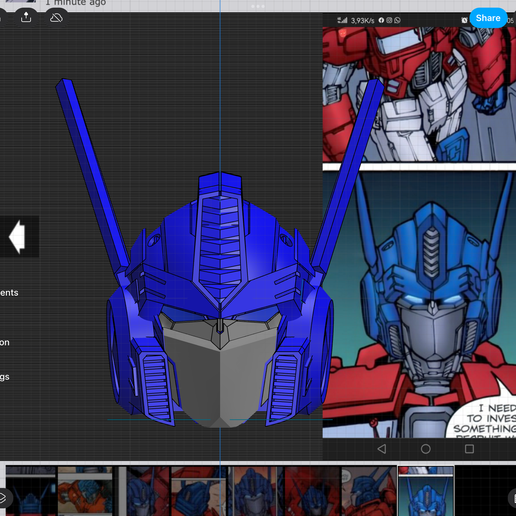Select the dark red-tinted thumbnail
The image size is (516, 516).
click(312, 491)
